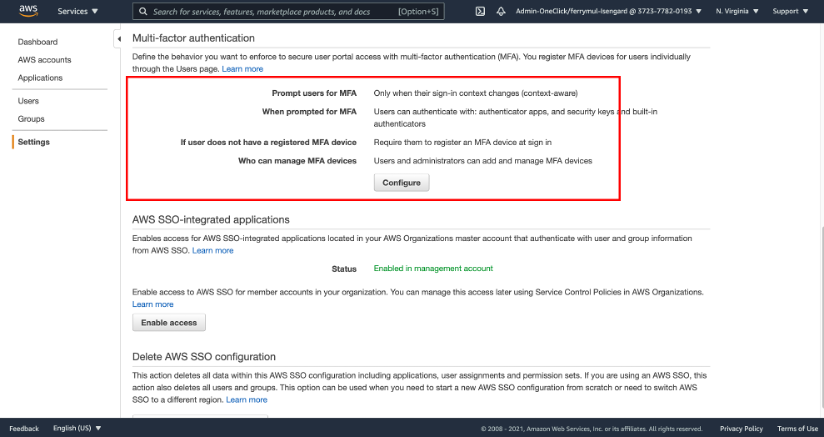Click the page vertical scrollbar
Image resolution: width=824 pixels, height=437 pixels.
(x=821, y=315)
